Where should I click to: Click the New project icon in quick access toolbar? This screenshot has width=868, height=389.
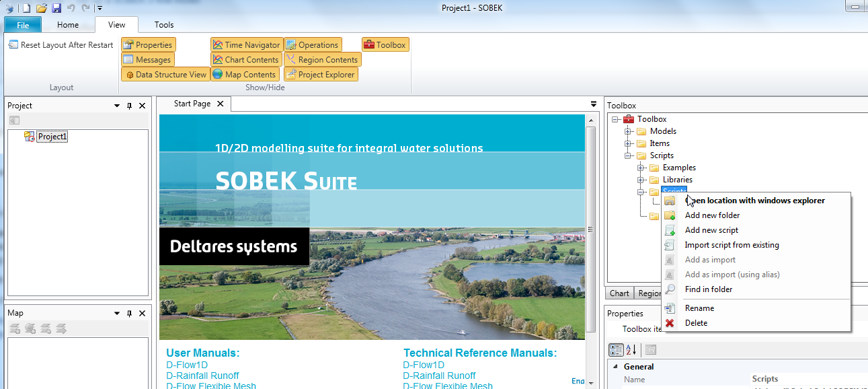click(x=26, y=8)
